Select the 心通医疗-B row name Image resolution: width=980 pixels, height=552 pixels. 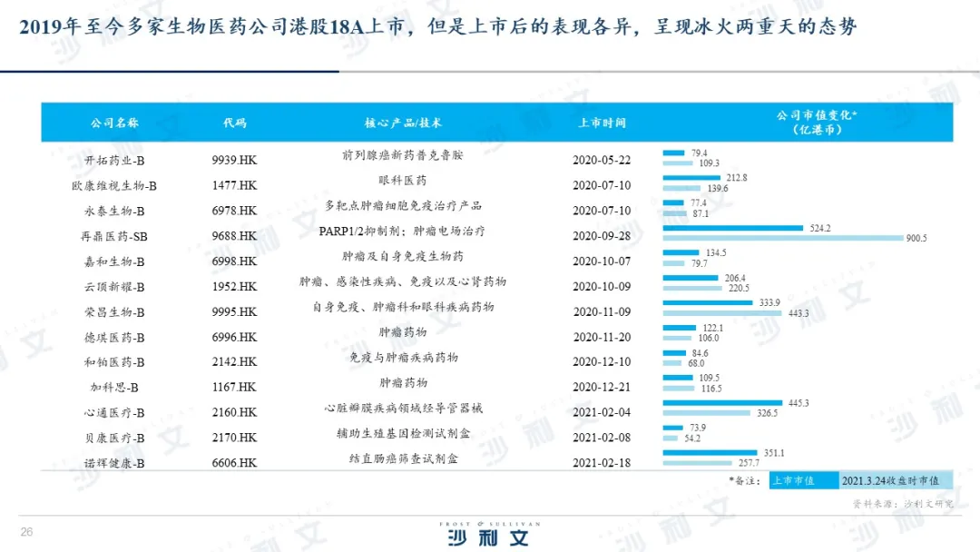(x=114, y=413)
